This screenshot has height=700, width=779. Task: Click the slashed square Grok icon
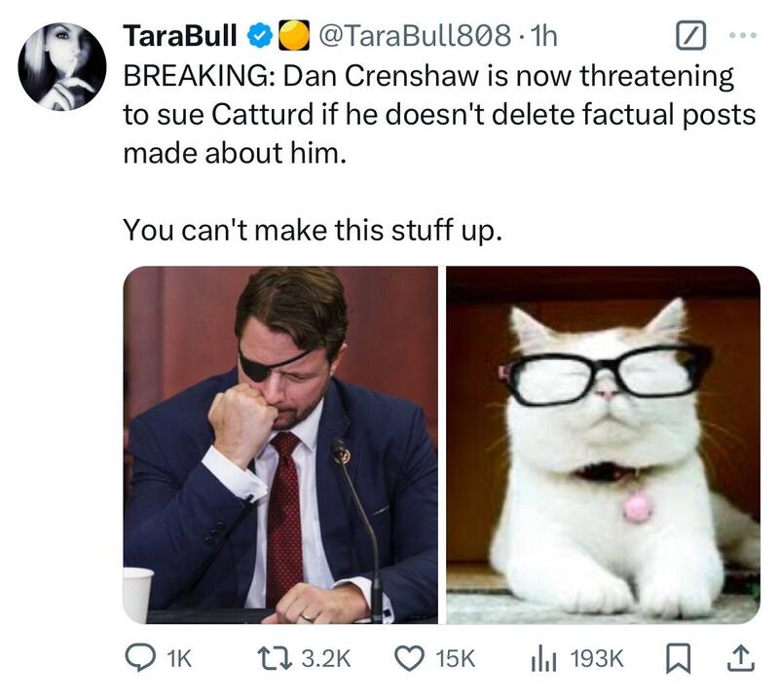click(x=688, y=36)
